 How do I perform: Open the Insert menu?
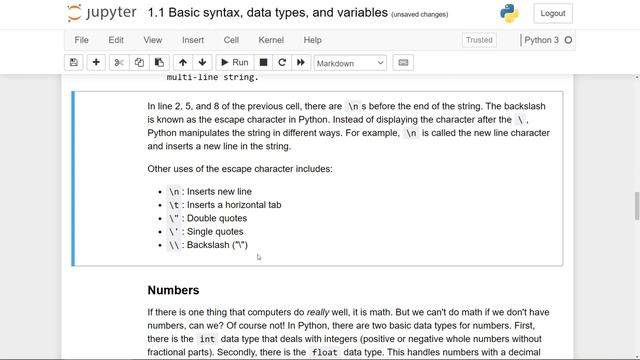[x=193, y=40]
